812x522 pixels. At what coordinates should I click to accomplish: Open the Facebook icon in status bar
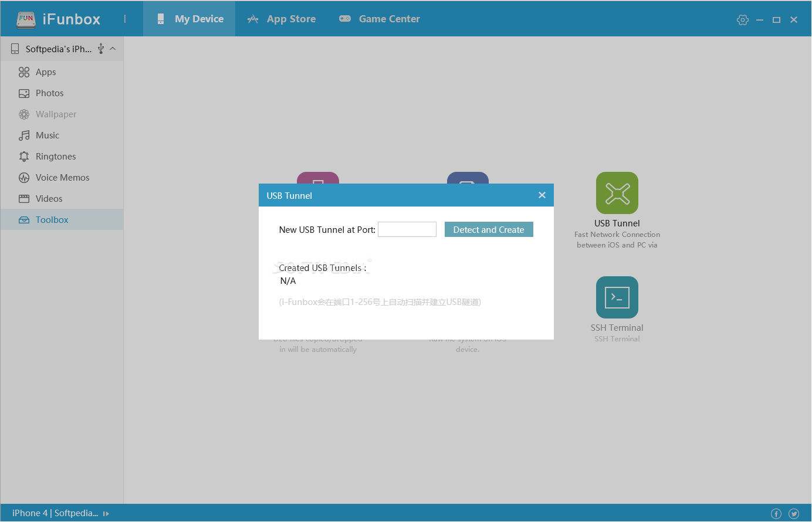click(x=776, y=514)
